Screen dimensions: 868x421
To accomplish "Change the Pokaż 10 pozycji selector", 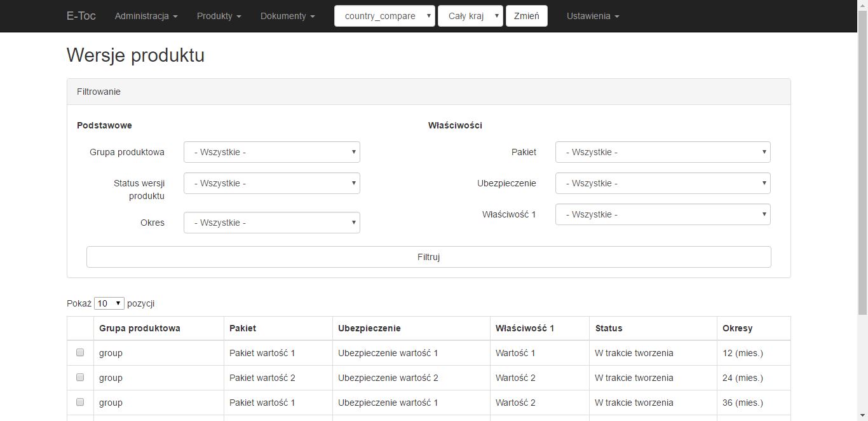I will click(x=109, y=303).
